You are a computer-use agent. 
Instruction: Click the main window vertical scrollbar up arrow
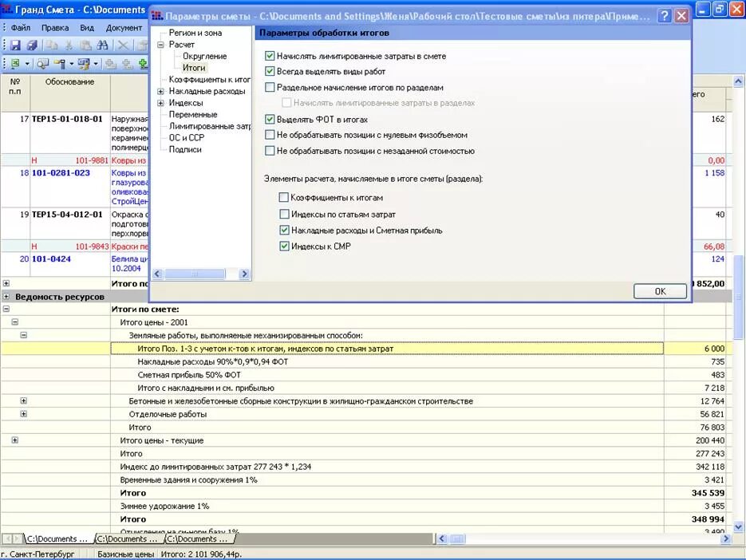coord(738,81)
